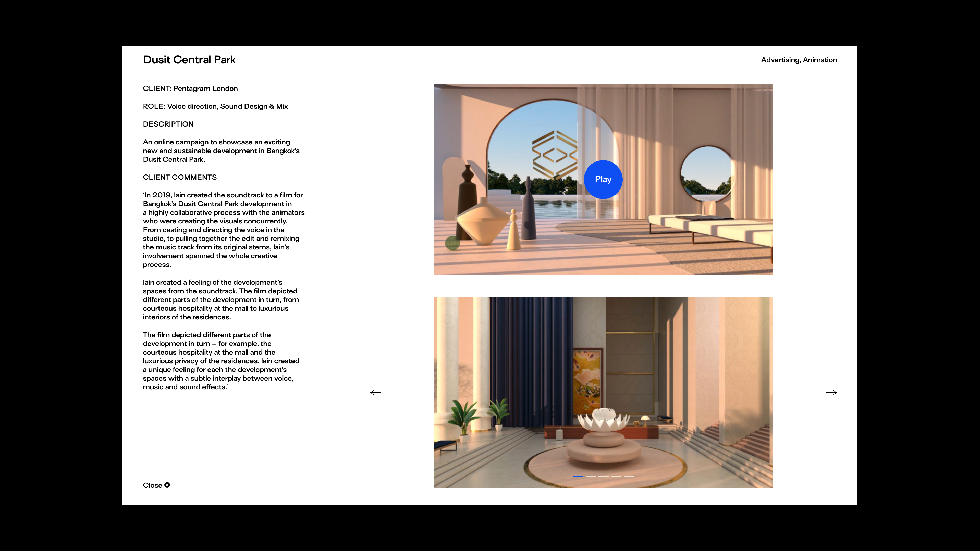The image size is (980, 551).
Task: Click the 'Dusit Central Park' title
Action: 189,60
